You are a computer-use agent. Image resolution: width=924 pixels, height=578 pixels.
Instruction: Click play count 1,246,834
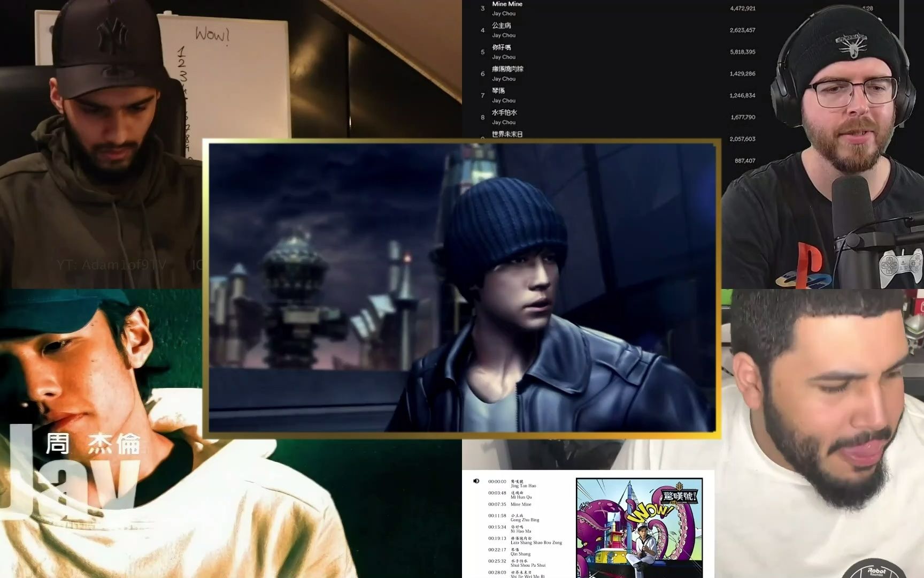click(743, 95)
